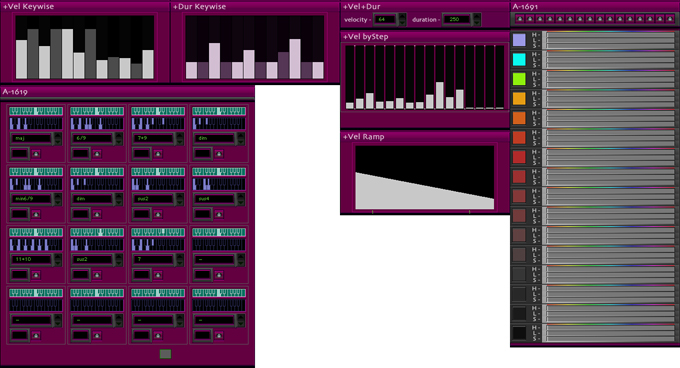Toggle the teal keyboard strip above maj chord

click(36, 111)
